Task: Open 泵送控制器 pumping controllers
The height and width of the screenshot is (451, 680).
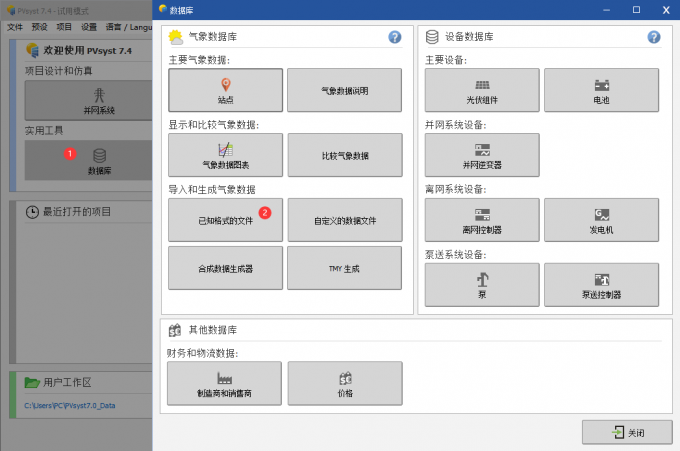Action: click(602, 285)
